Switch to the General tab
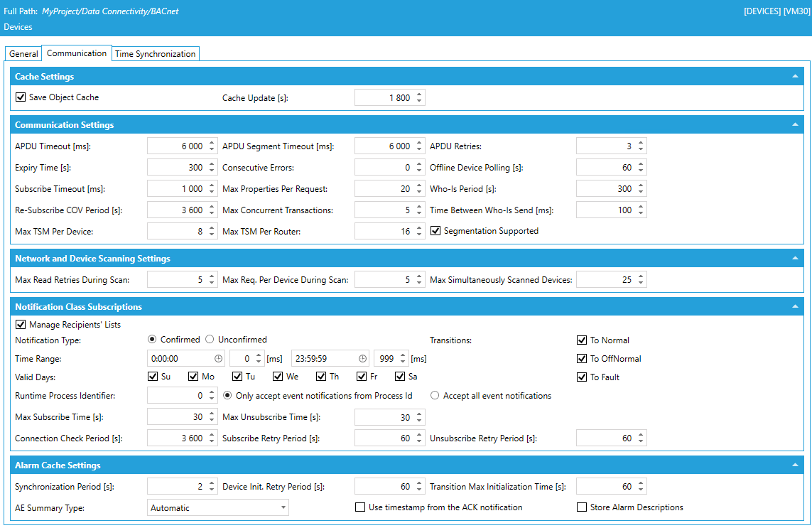 (x=23, y=54)
